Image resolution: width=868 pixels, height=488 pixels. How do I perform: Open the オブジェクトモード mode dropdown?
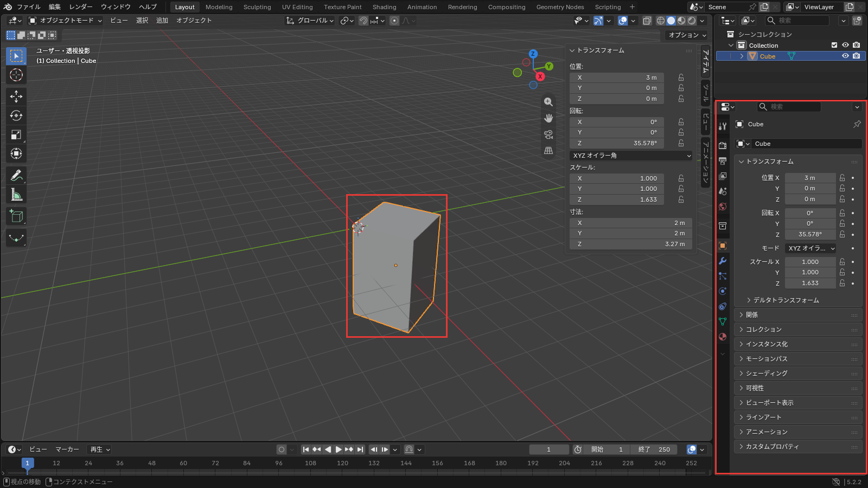65,21
